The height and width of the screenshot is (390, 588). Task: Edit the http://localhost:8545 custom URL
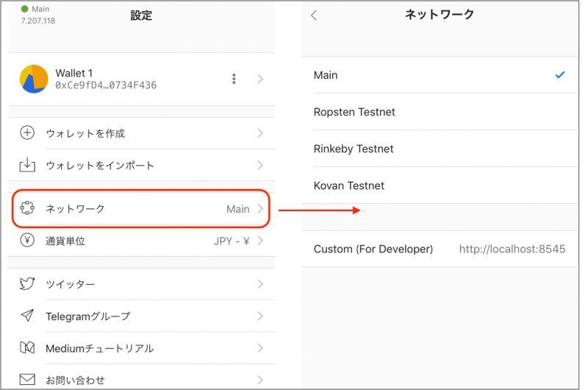pos(512,249)
